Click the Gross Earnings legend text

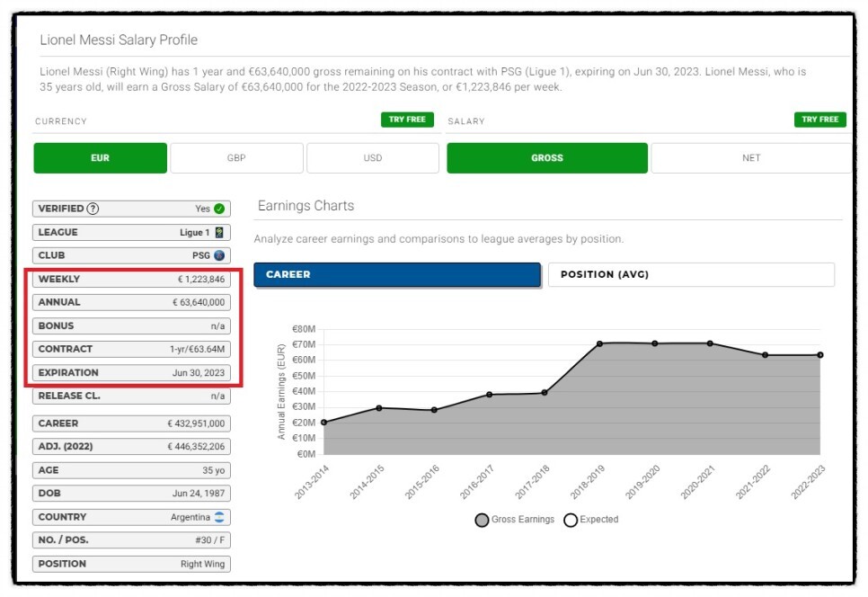tap(523, 520)
